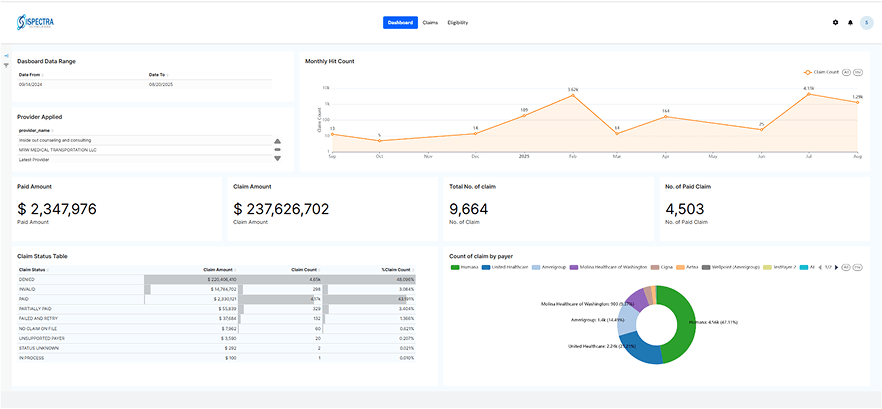Screen dimensions: 882x409
Task: Select the MRW MEDICAL TRANSPORTATION LLC row
Action: (x=58, y=149)
